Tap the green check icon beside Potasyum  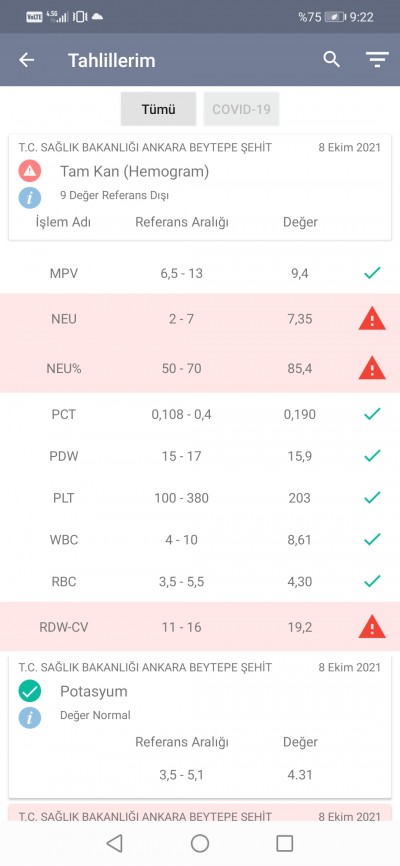(30, 691)
